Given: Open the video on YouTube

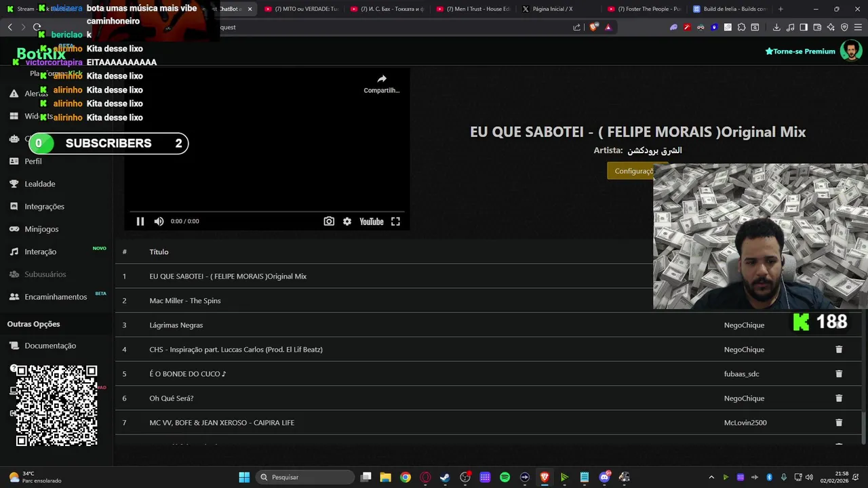Looking at the screenshot, I should 372,221.
